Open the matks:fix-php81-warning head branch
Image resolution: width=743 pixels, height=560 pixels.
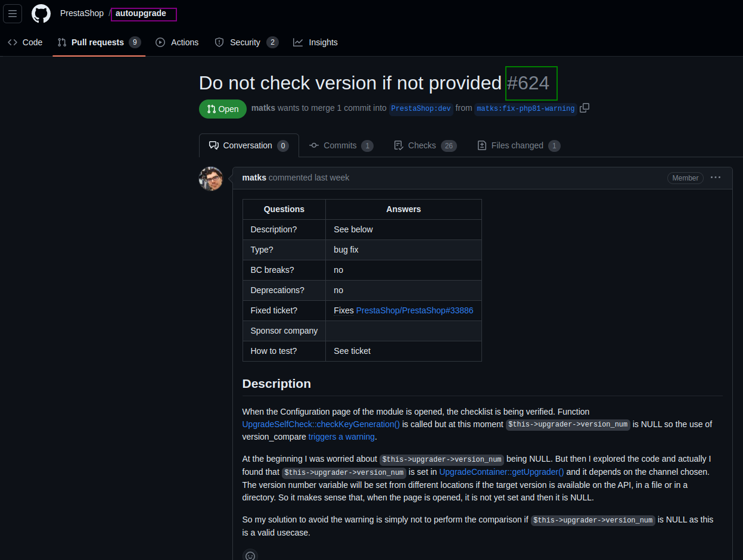coord(526,109)
